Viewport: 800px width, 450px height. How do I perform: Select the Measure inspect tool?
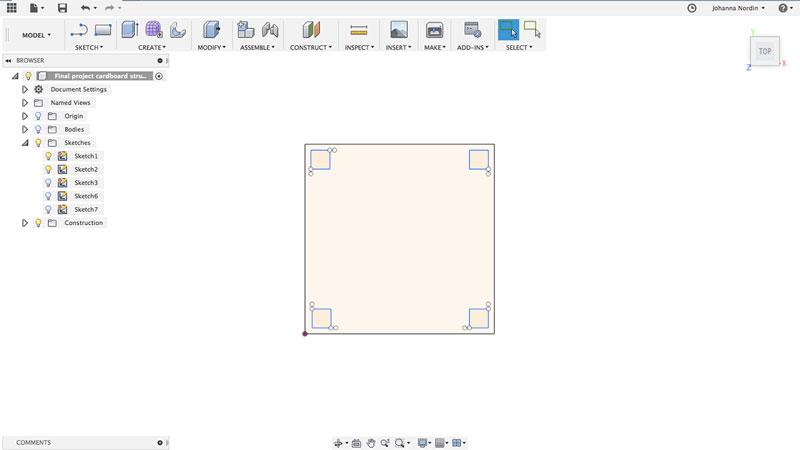click(359, 31)
